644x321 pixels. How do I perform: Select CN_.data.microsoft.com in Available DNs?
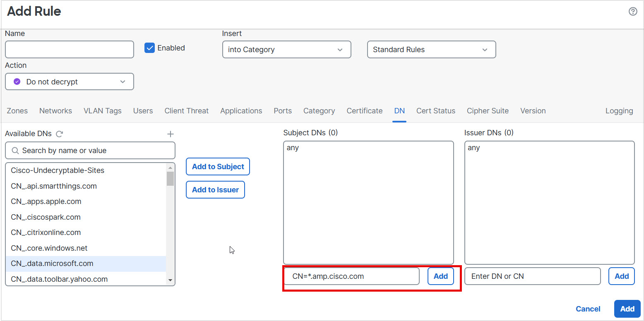(52, 264)
